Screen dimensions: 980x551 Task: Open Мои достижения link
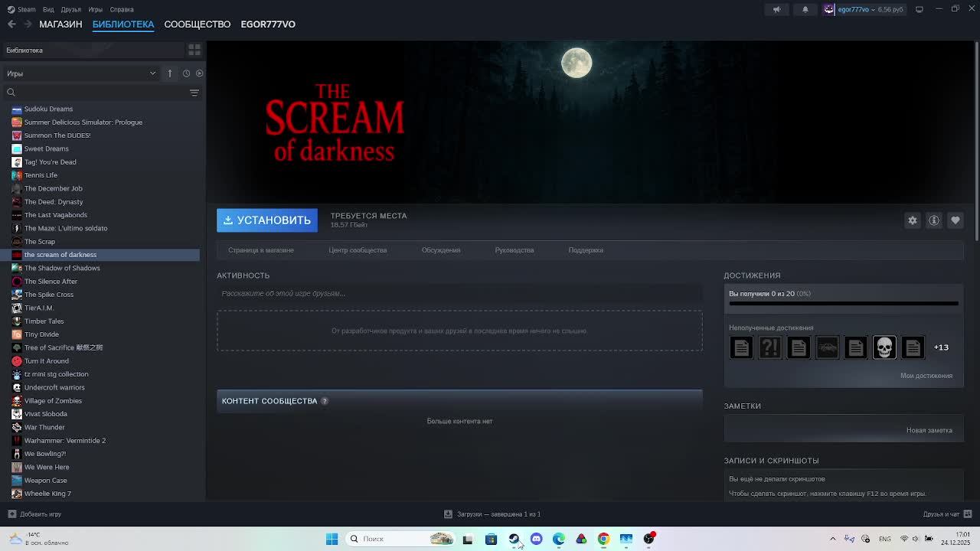click(x=926, y=376)
